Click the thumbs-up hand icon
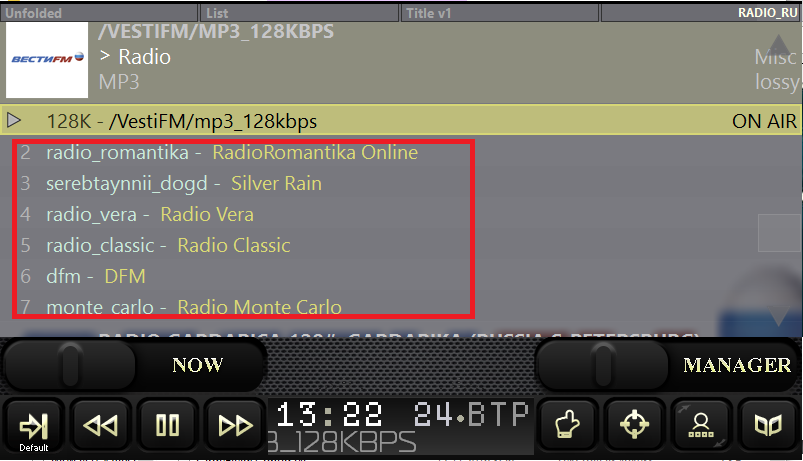 pos(567,425)
